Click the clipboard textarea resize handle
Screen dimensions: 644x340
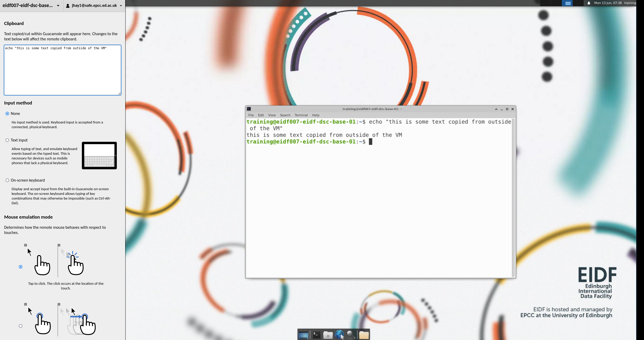[119, 93]
